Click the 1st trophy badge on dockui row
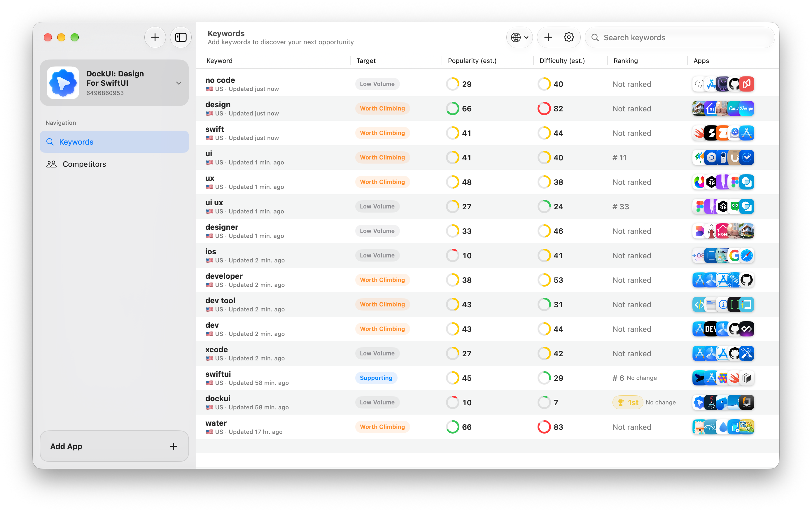This screenshot has width=812, height=512. [x=628, y=402]
